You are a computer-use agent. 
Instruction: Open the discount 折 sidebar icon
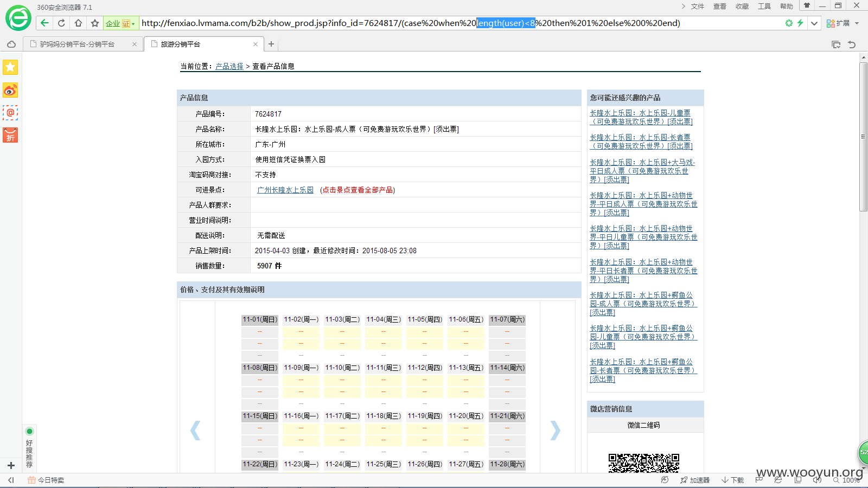10,135
